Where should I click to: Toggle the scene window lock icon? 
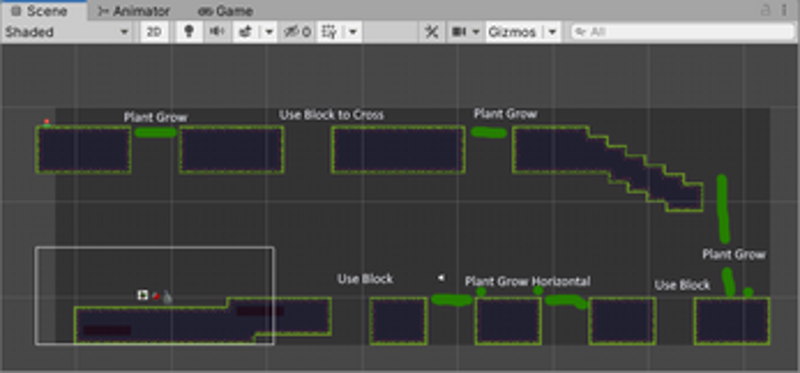pos(765,10)
